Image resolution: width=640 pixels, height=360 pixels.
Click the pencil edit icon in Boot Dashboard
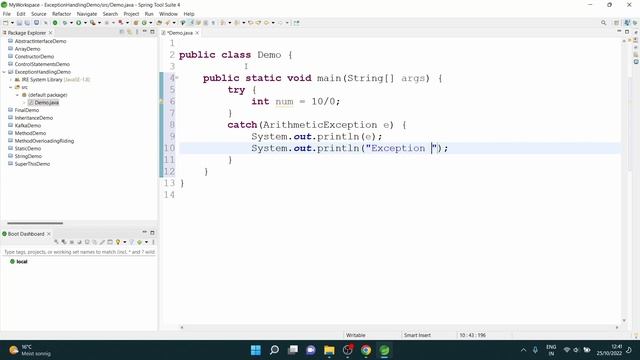pyautogui.click(x=102, y=242)
